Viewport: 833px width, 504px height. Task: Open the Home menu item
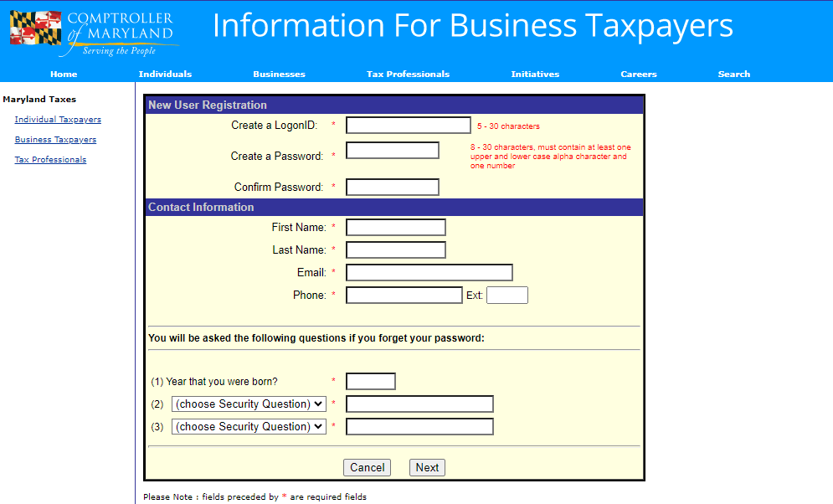click(x=64, y=74)
